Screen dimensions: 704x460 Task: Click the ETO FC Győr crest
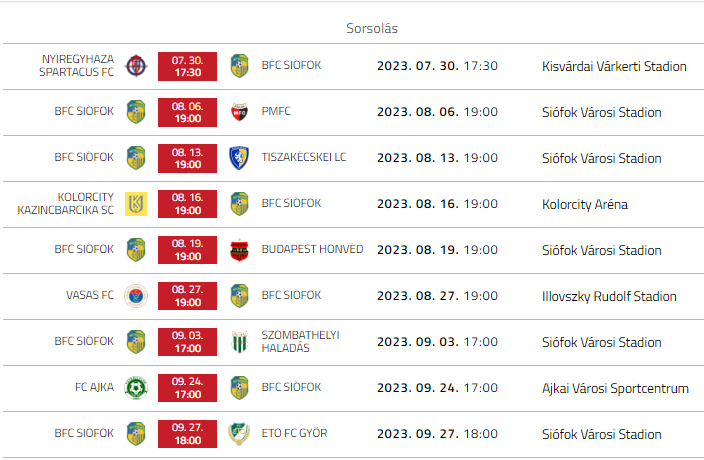point(238,434)
